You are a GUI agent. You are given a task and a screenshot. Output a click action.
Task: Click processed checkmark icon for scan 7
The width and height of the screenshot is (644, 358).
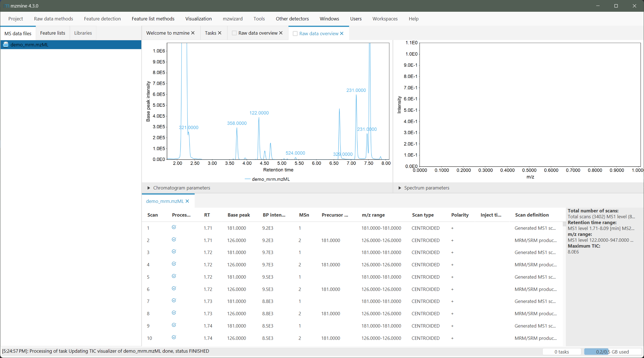pos(174,300)
